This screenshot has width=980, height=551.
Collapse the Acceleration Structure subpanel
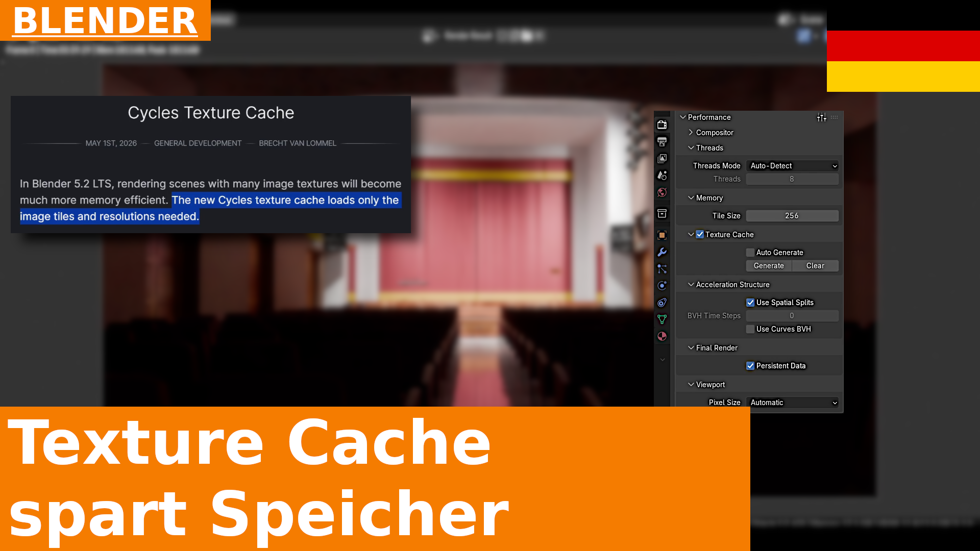coord(691,285)
